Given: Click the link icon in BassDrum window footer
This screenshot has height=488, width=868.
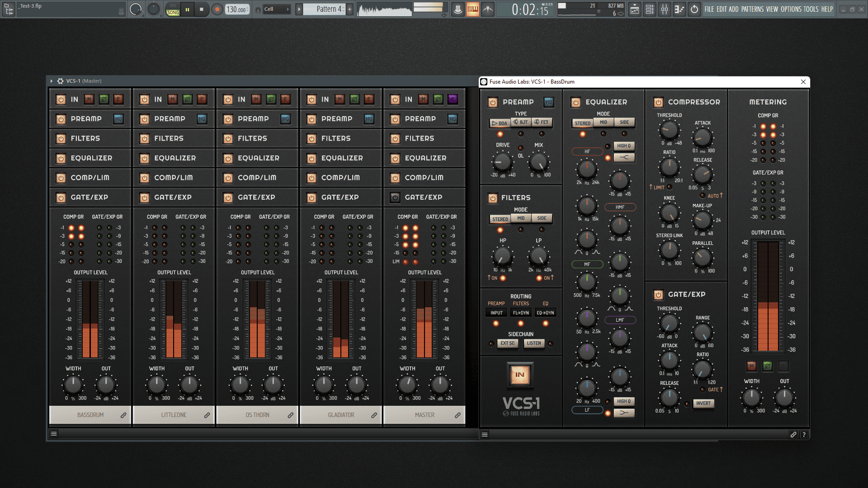Looking at the screenshot, I should point(793,435).
